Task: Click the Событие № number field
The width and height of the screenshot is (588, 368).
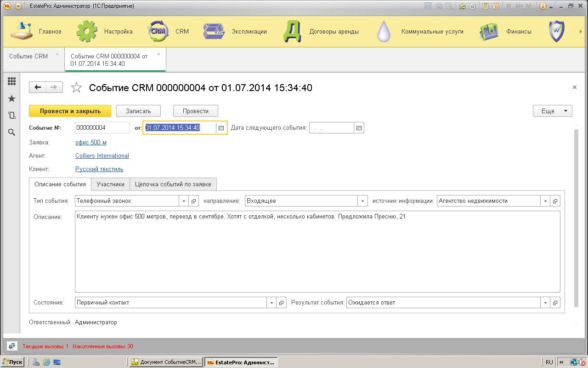Action: click(x=102, y=128)
